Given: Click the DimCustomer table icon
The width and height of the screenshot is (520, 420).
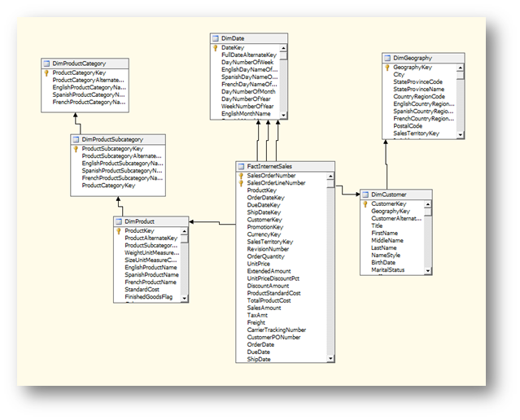Looking at the screenshot, I should 365,195.
